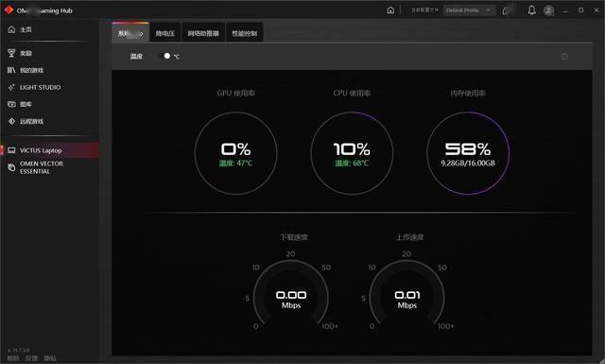
Task: Maximize the Gaming Hub window
Action: pyautogui.click(x=580, y=10)
